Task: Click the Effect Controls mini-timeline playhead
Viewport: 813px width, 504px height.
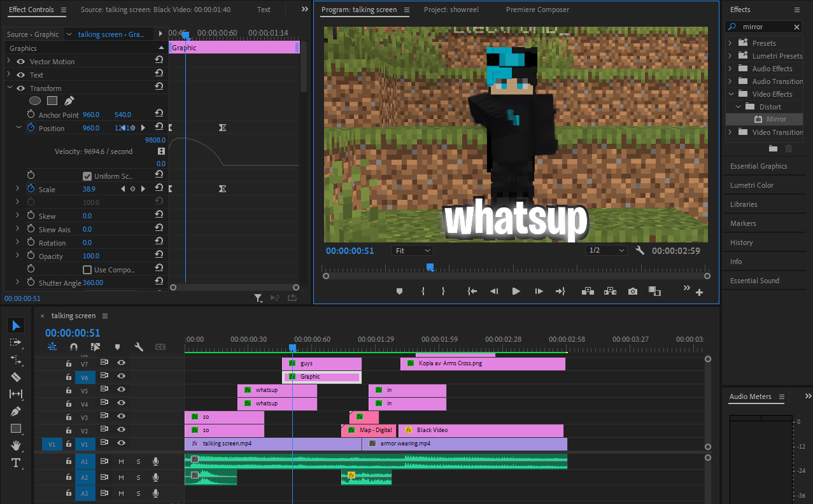Action: [185, 36]
